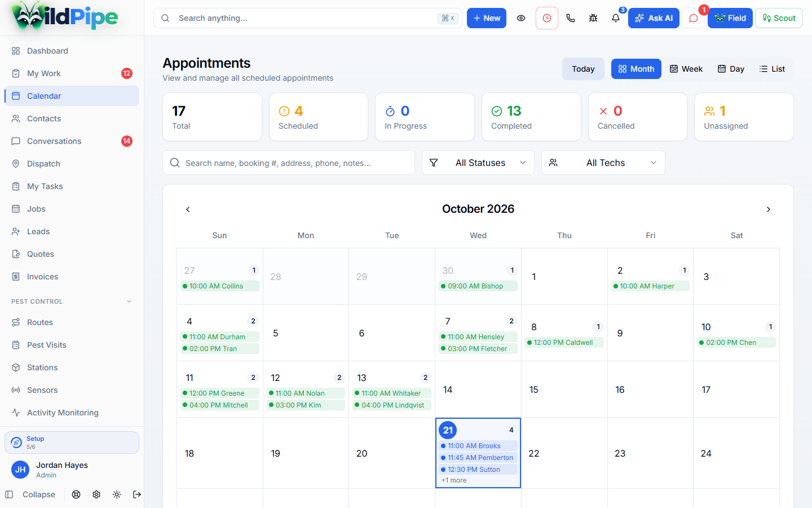The image size is (812, 508).
Task: Switch to Day view
Action: pyautogui.click(x=731, y=69)
